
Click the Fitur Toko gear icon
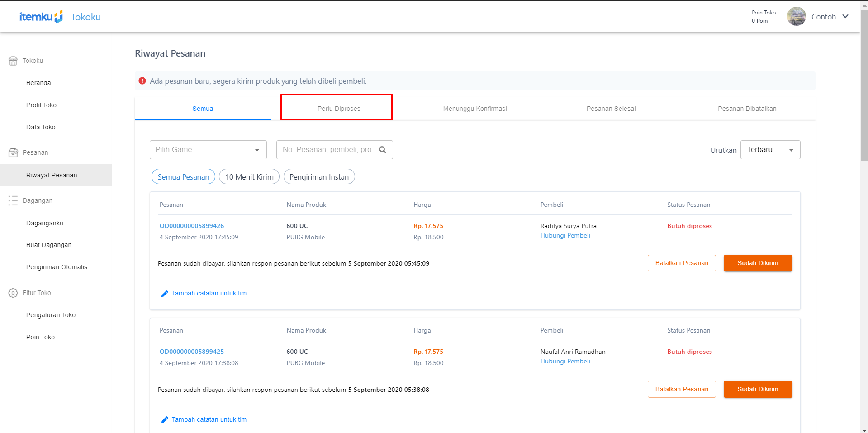(x=13, y=293)
